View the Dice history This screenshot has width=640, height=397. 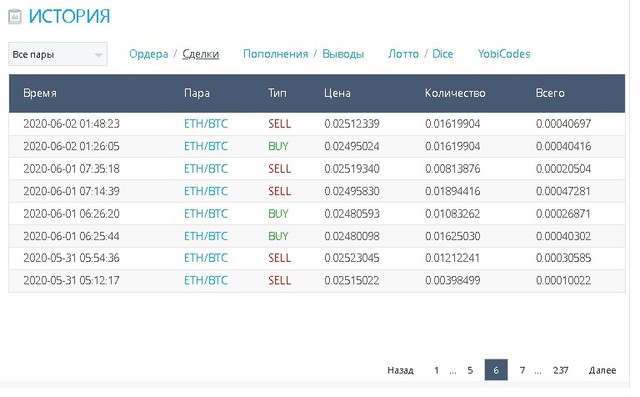pos(442,54)
